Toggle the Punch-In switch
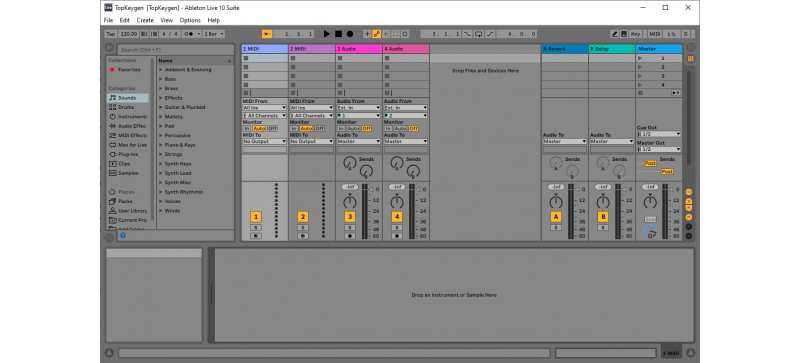The width and height of the screenshot is (800, 363). click(x=467, y=34)
